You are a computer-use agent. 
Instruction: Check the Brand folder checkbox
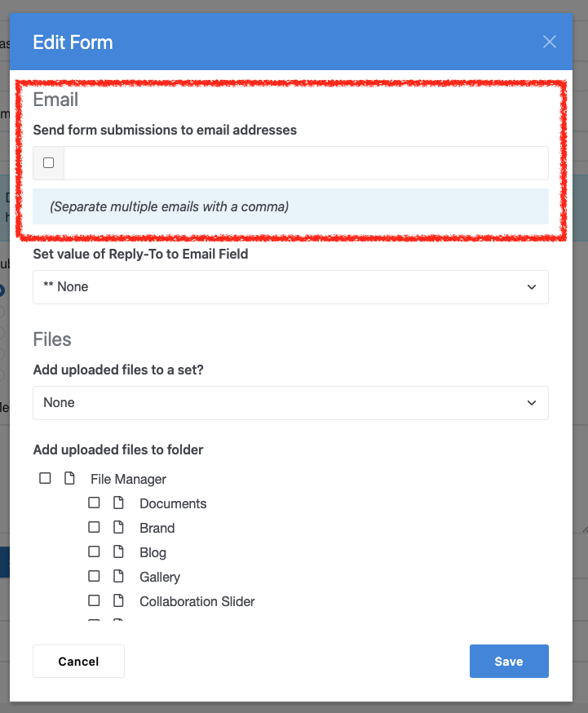tap(94, 528)
